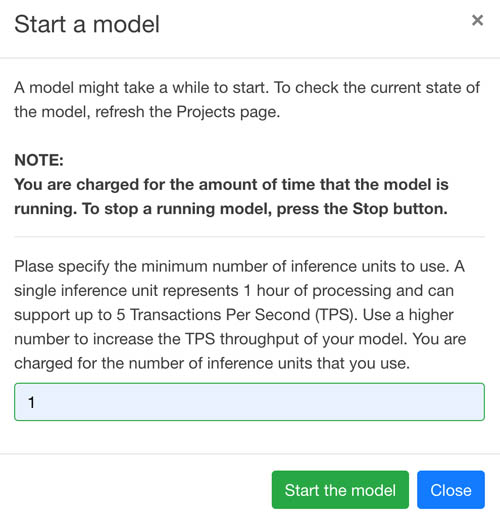Click the inference units description paragraph
This screenshot has height=516, width=500.
(240, 315)
